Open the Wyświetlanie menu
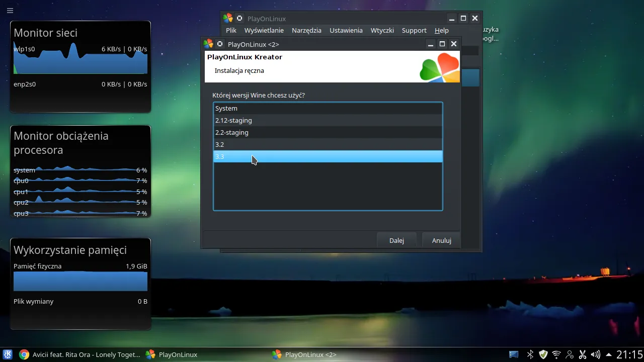644x362 pixels. coord(264,30)
